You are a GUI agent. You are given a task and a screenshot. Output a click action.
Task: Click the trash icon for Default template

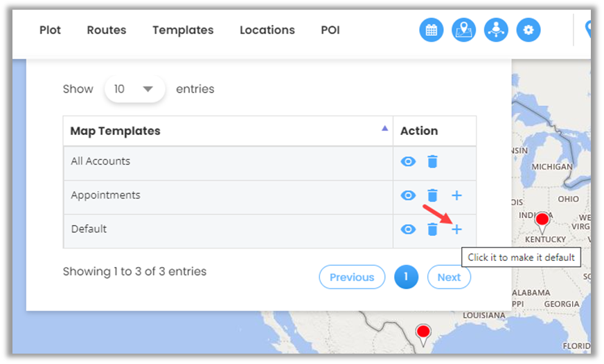coord(432,229)
